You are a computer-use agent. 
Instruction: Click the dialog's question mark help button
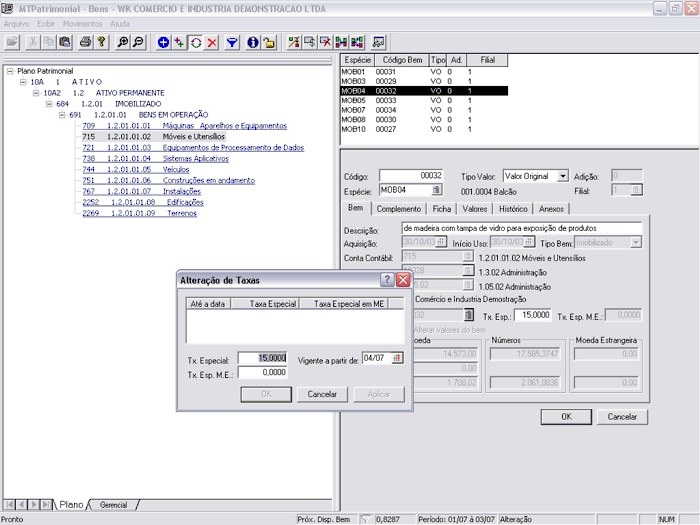pyautogui.click(x=387, y=280)
